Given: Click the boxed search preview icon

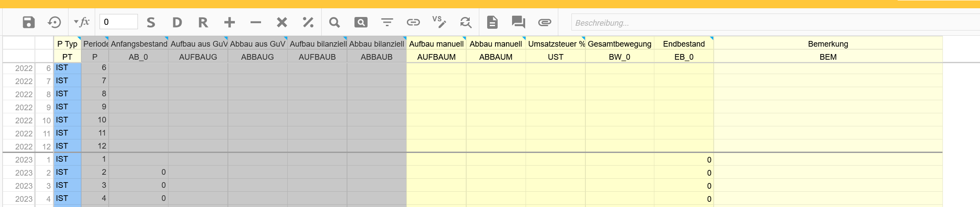Looking at the screenshot, I should tap(361, 22).
